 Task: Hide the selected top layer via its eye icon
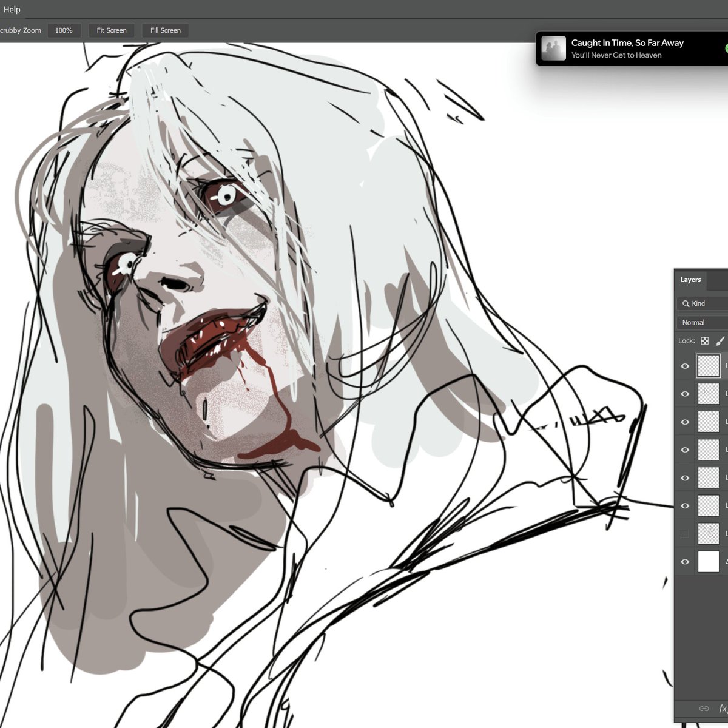[x=685, y=366]
